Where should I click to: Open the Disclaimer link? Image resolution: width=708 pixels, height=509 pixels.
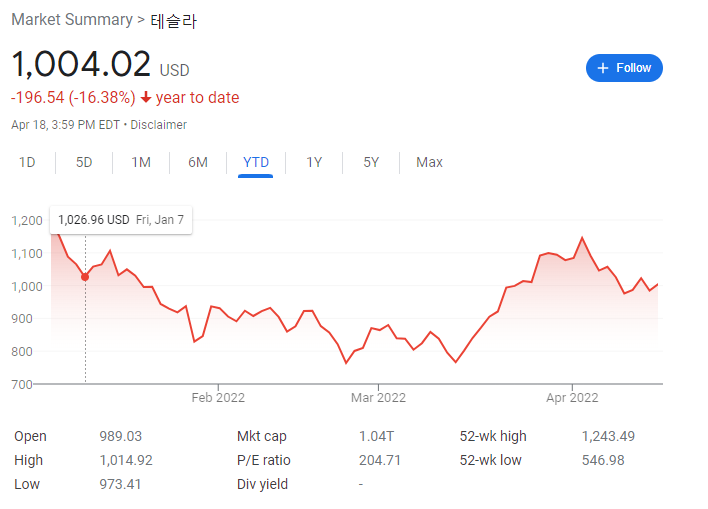tap(158, 125)
